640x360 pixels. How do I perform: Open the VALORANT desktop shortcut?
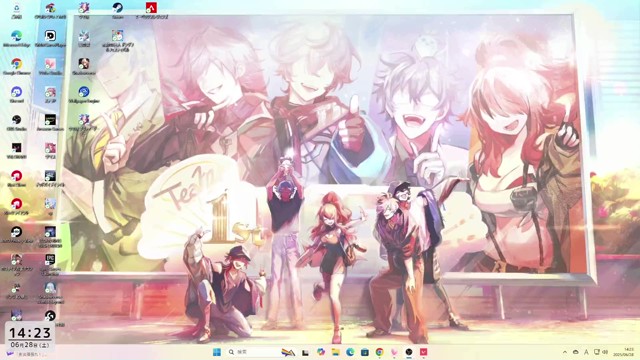click(17, 151)
